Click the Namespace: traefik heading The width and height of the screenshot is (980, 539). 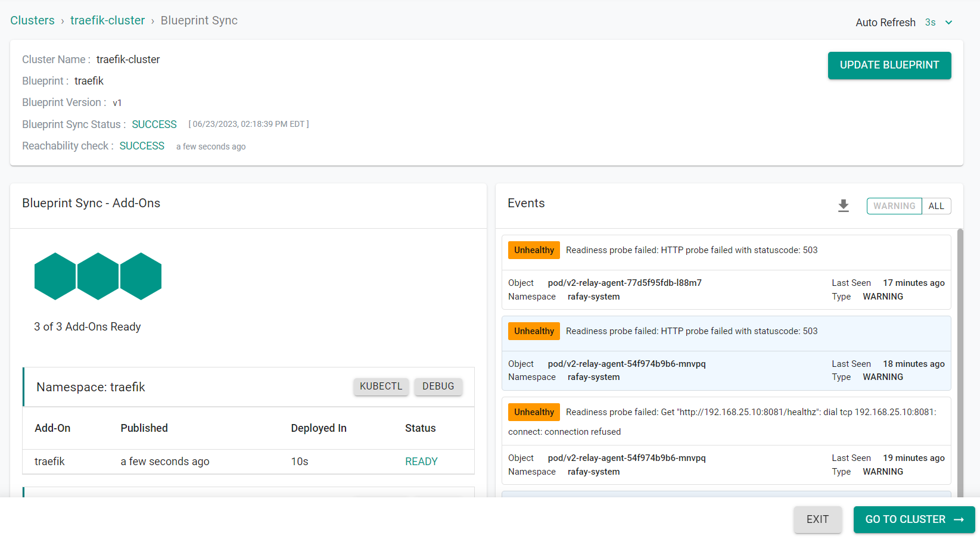[x=91, y=387]
